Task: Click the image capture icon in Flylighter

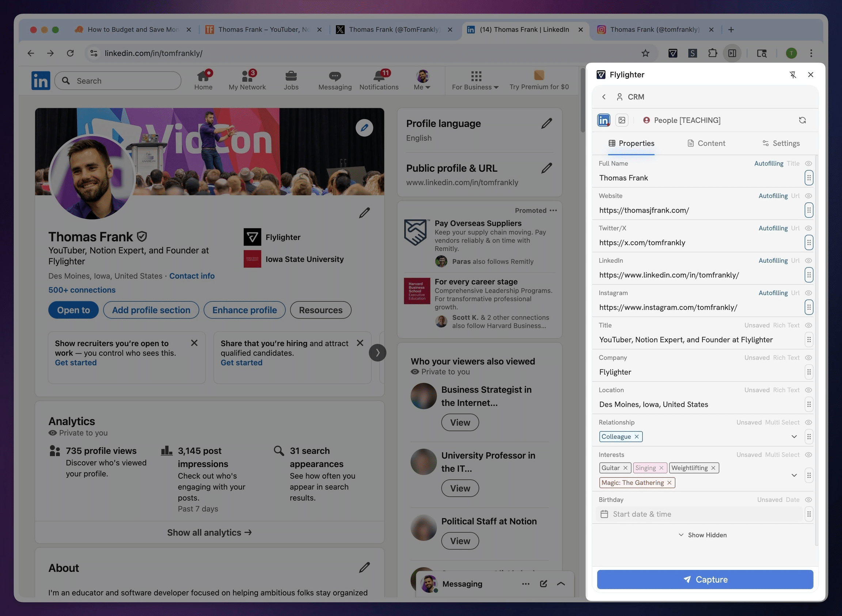Action: [622, 120]
